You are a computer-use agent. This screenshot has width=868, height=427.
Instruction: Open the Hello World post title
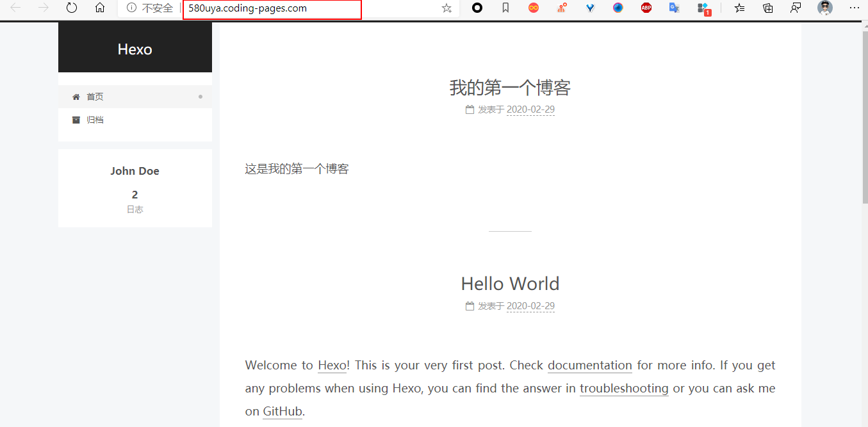click(510, 284)
